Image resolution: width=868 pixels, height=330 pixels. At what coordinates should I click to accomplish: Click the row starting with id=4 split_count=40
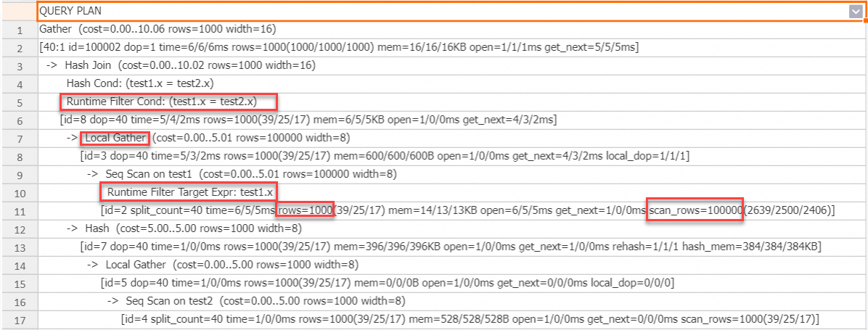450,320
